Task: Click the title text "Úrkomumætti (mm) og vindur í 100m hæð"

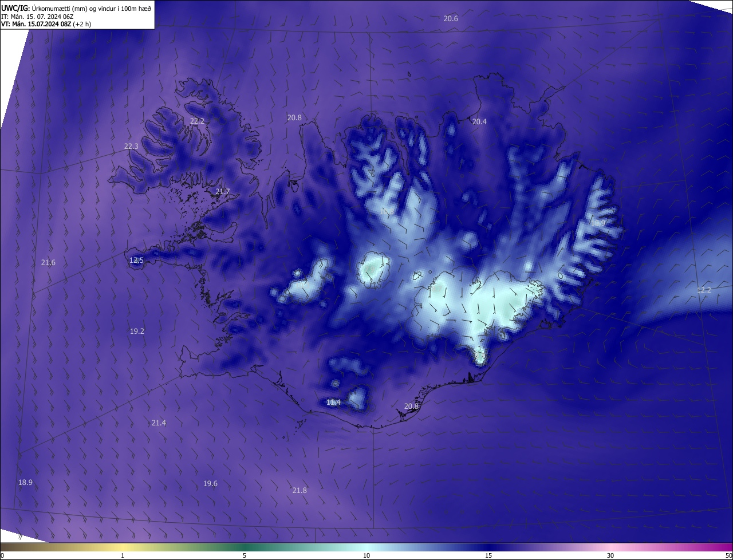Action: (x=92, y=8)
